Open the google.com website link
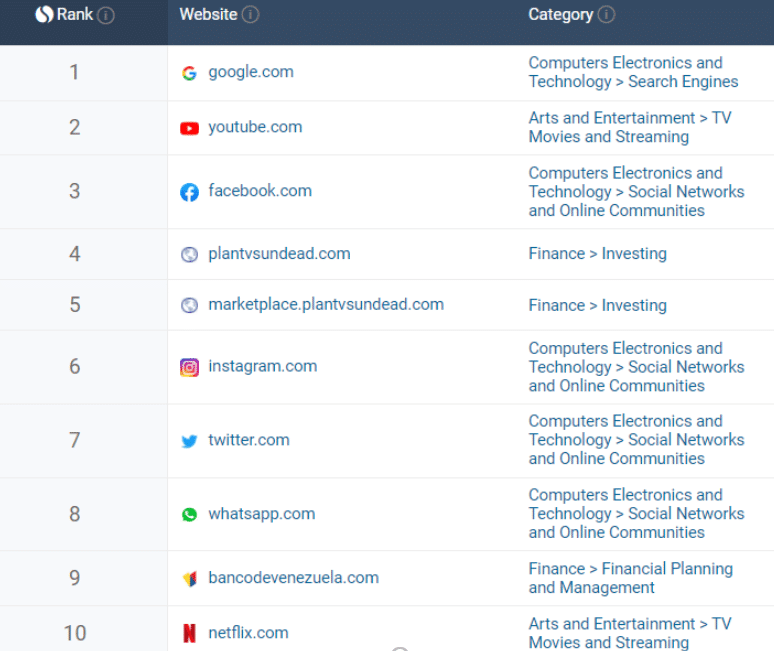 click(x=251, y=72)
